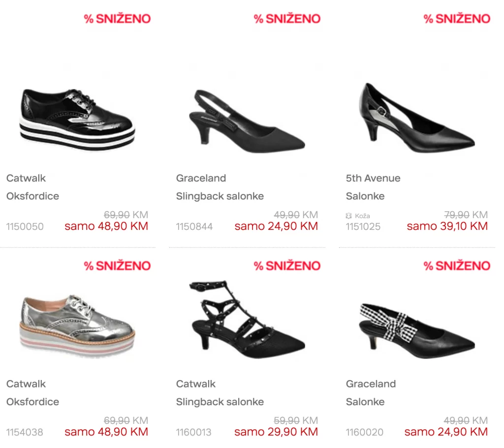Open the studded Catwalk slingback shoe image

coord(247,320)
